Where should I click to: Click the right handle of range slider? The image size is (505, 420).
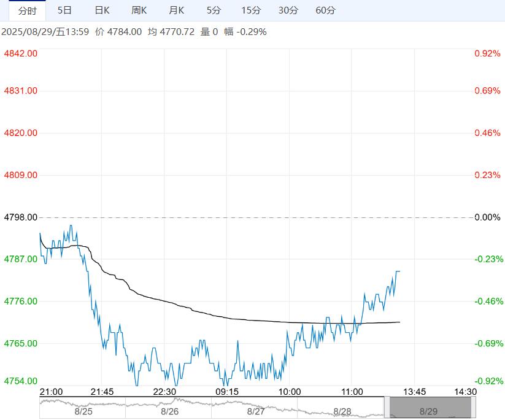tap(473, 408)
